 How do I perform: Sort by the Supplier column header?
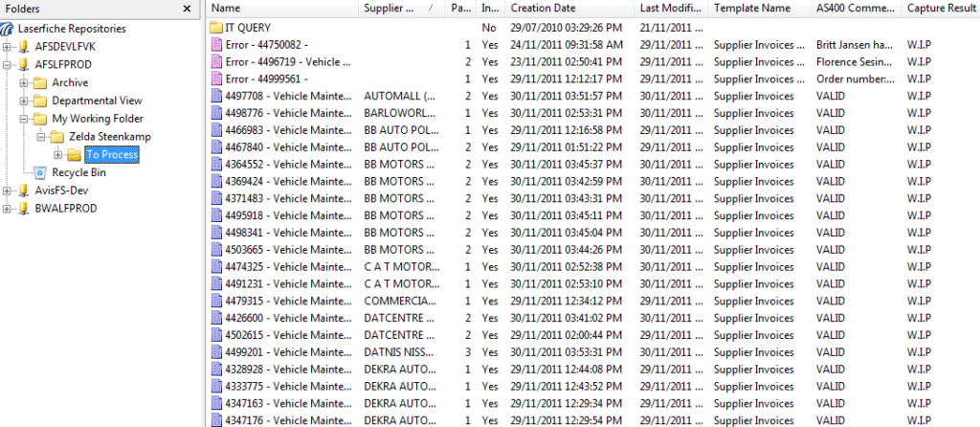tap(402, 9)
